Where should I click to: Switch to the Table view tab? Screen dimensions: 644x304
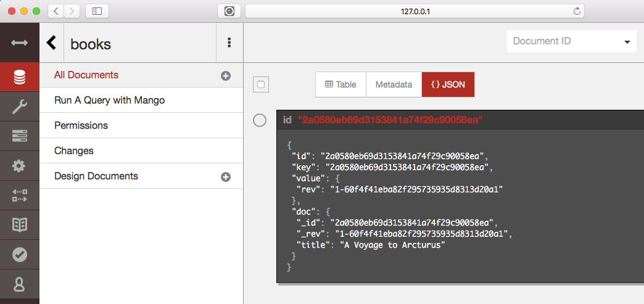coord(341,84)
